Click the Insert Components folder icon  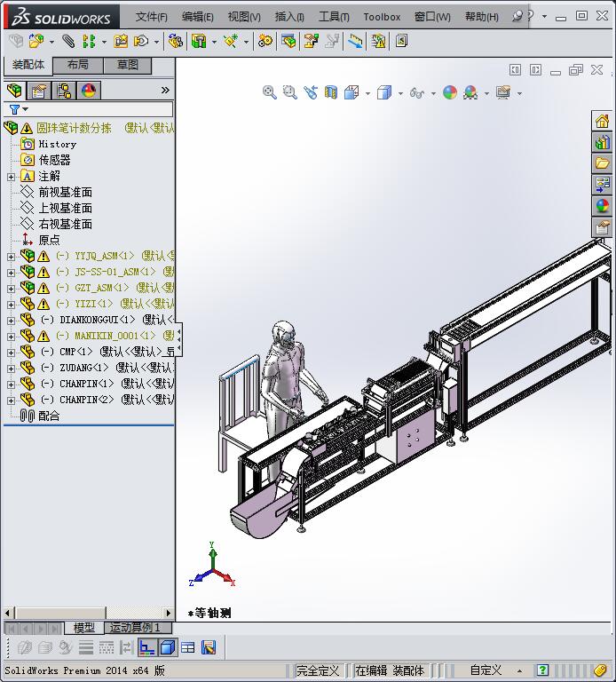pos(36,42)
